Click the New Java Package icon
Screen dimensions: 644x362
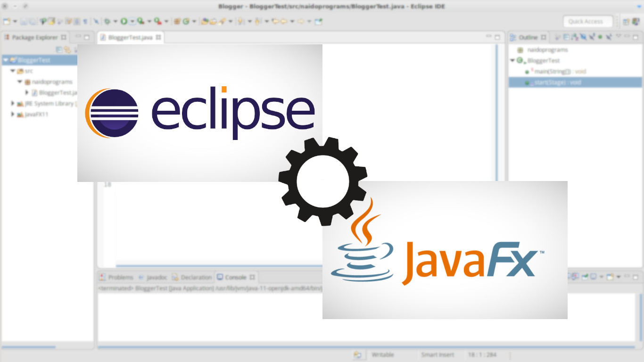[177, 21]
